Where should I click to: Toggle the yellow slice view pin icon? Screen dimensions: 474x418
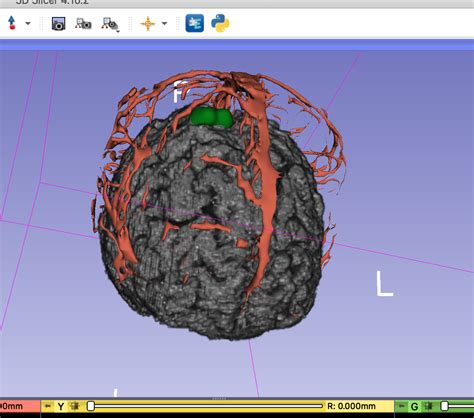(x=48, y=406)
